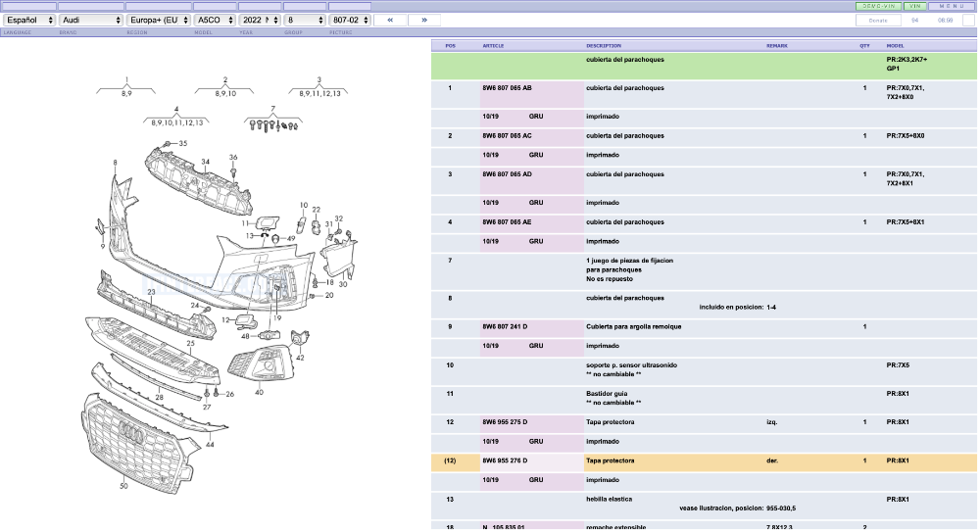Click screw part 26 in diagram
The image size is (980, 532).
coord(217,393)
